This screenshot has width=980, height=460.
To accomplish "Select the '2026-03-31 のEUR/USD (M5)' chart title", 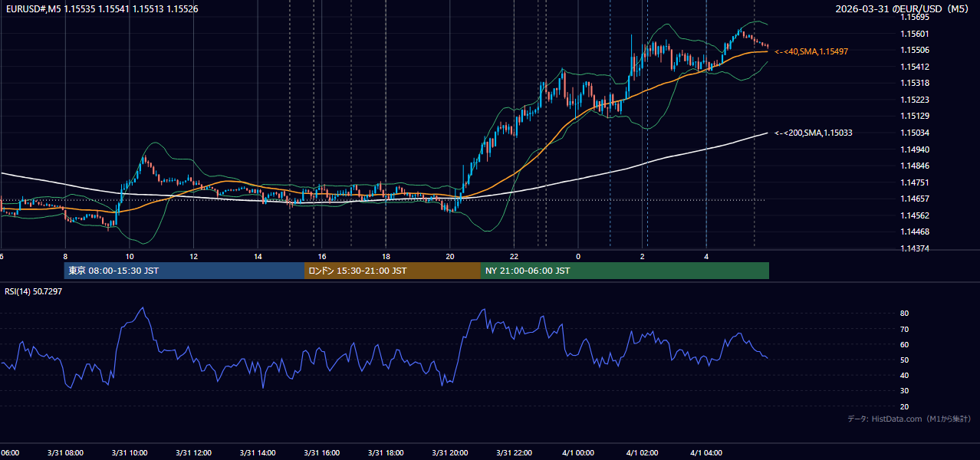I will [x=903, y=9].
